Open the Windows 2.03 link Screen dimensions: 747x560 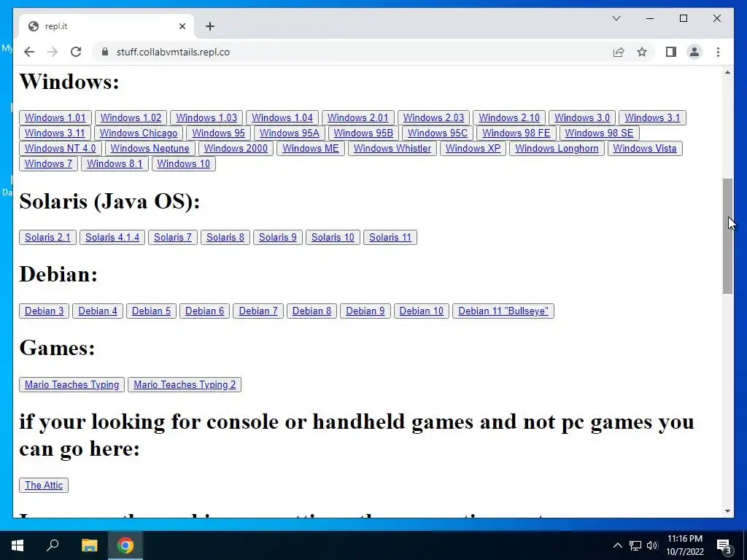[433, 117]
